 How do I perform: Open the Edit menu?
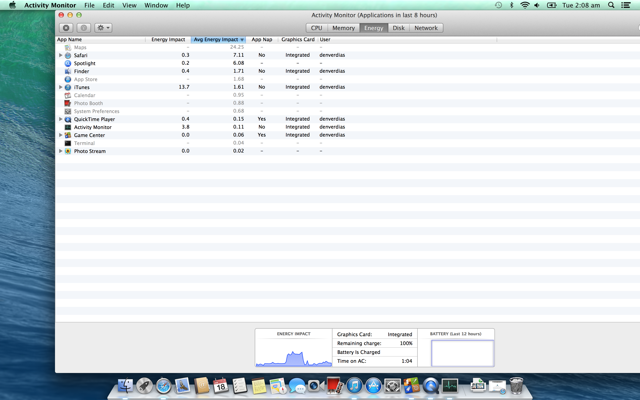108,5
